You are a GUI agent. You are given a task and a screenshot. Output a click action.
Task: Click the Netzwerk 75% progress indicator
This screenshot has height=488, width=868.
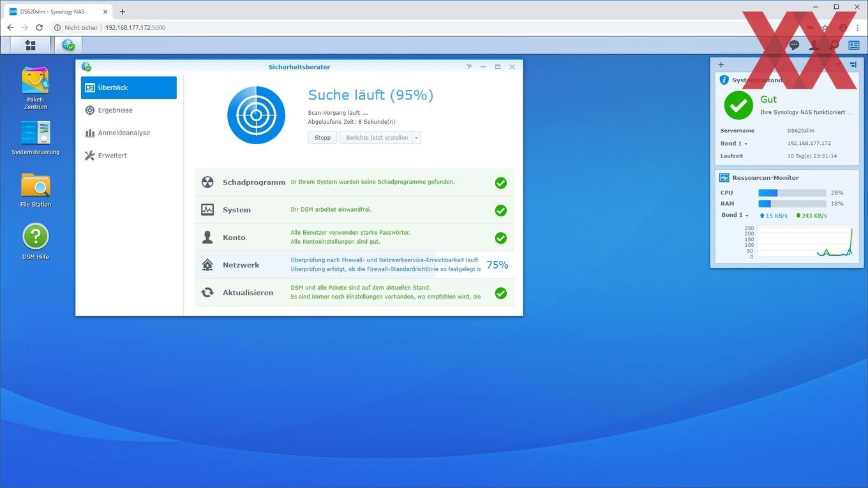click(498, 265)
